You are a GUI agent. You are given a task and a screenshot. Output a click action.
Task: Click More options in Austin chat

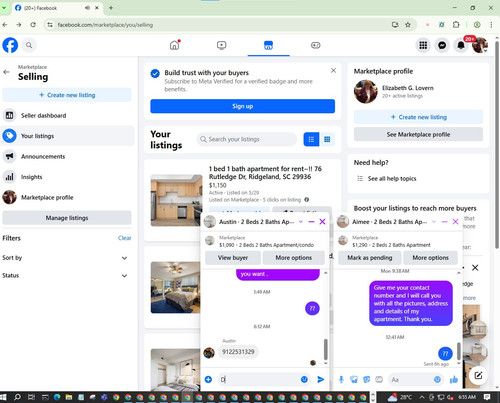point(294,258)
